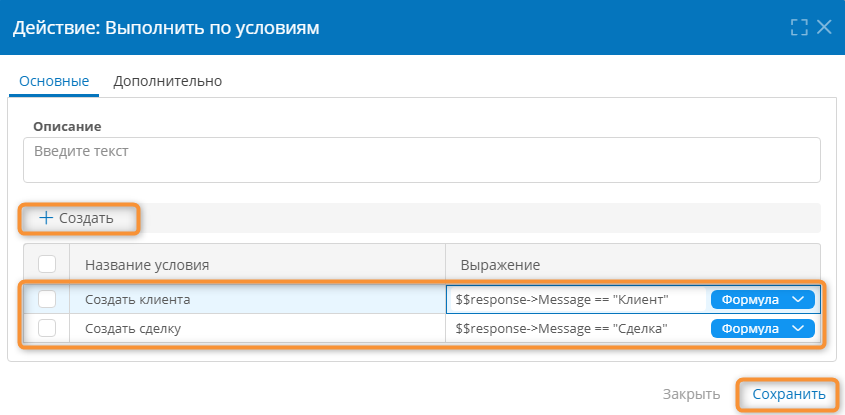The width and height of the screenshot is (845, 415).
Task: Close the action dialog with X
Action: [824, 27]
